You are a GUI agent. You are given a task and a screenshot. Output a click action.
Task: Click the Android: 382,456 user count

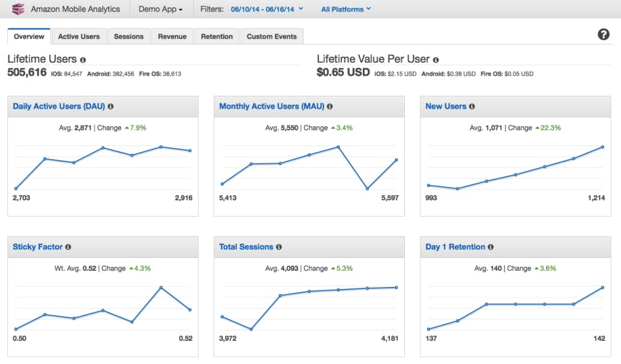coord(111,74)
